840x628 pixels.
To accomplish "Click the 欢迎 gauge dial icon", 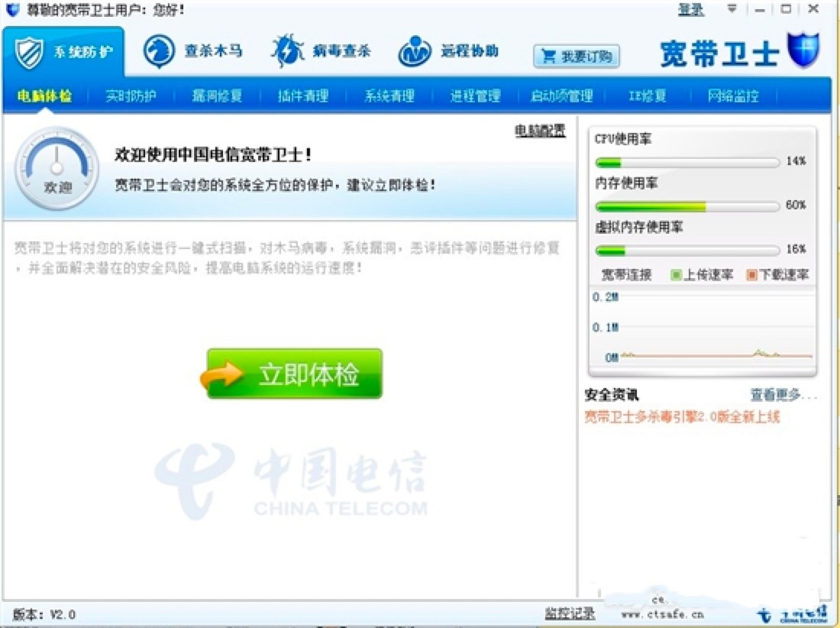I will pos(57,168).
